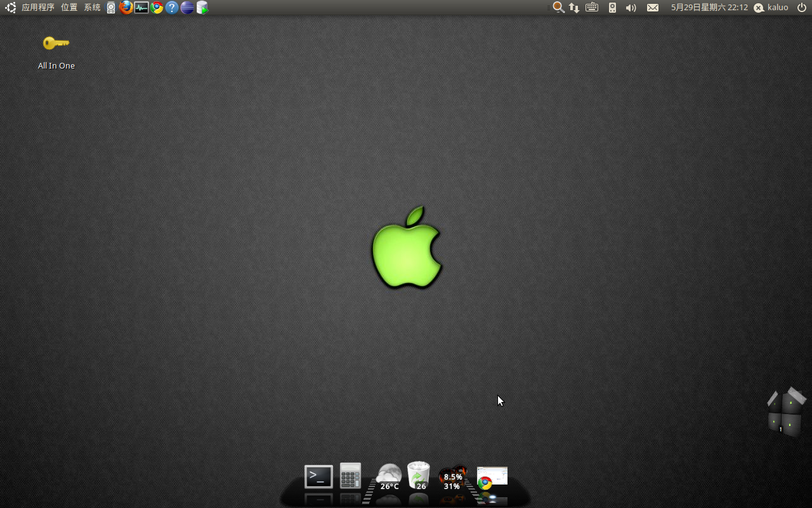Open the calendar from the date and time

pyautogui.click(x=709, y=8)
